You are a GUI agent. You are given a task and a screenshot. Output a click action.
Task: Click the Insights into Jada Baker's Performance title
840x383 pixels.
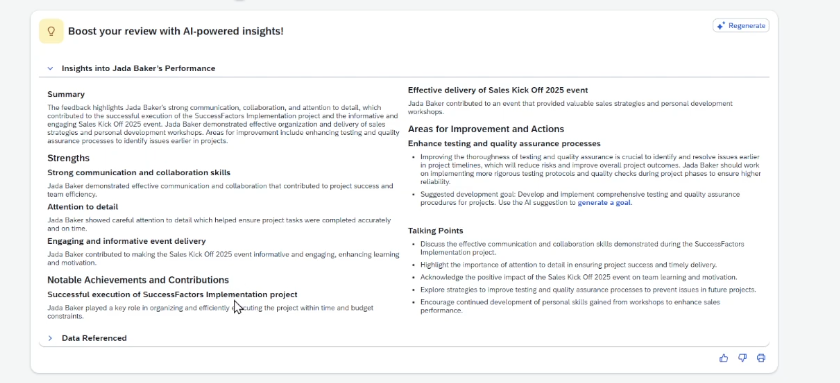point(138,69)
